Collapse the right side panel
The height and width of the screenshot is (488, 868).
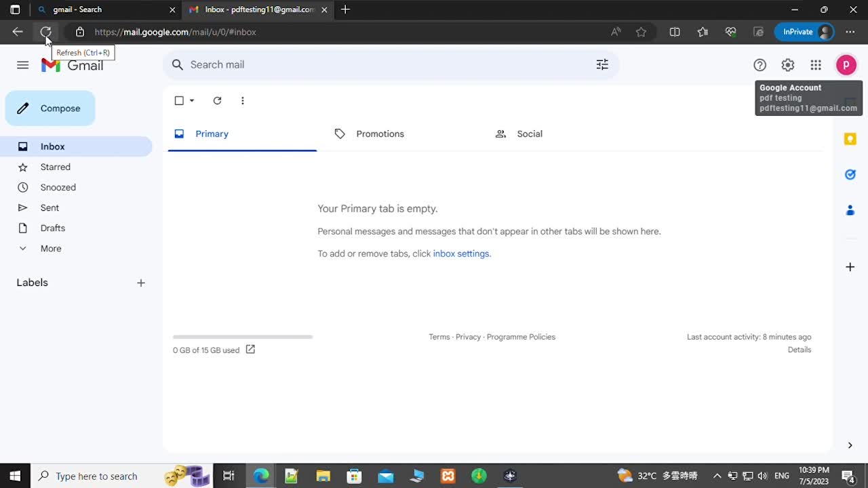pyautogui.click(x=850, y=445)
